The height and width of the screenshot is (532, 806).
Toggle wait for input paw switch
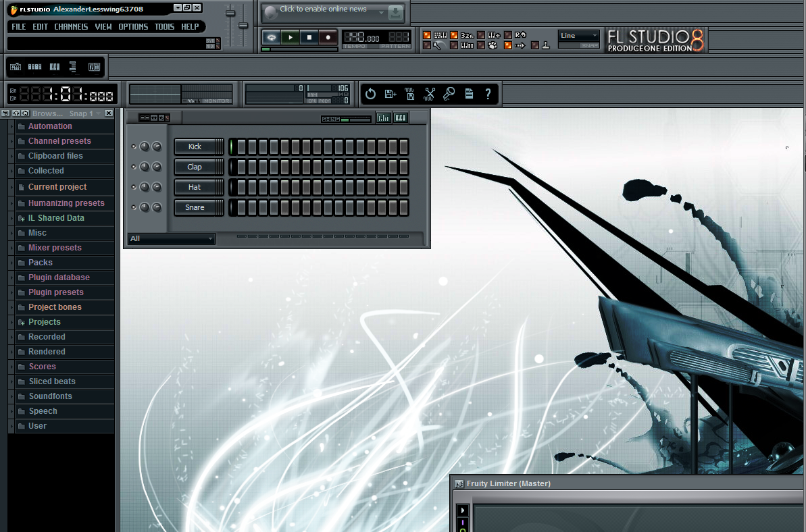pyautogui.click(x=481, y=45)
